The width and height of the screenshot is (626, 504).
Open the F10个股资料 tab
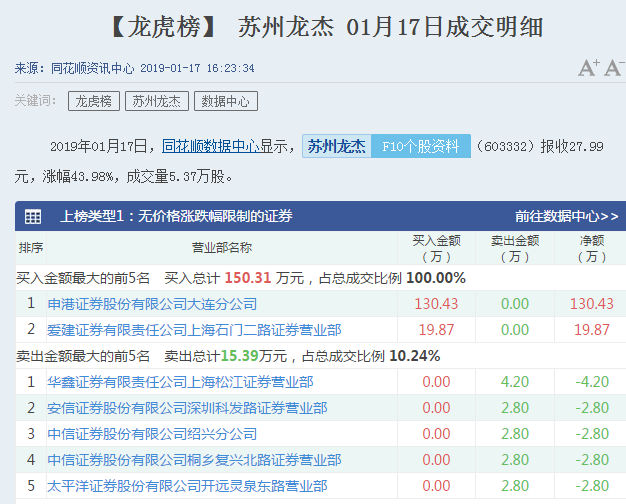click(x=420, y=146)
